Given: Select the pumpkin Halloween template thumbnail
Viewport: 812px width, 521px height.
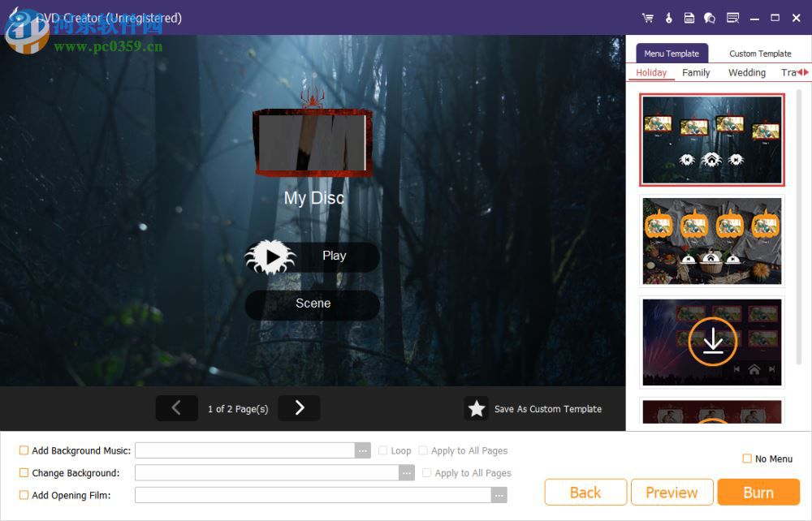Looking at the screenshot, I should click(712, 241).
